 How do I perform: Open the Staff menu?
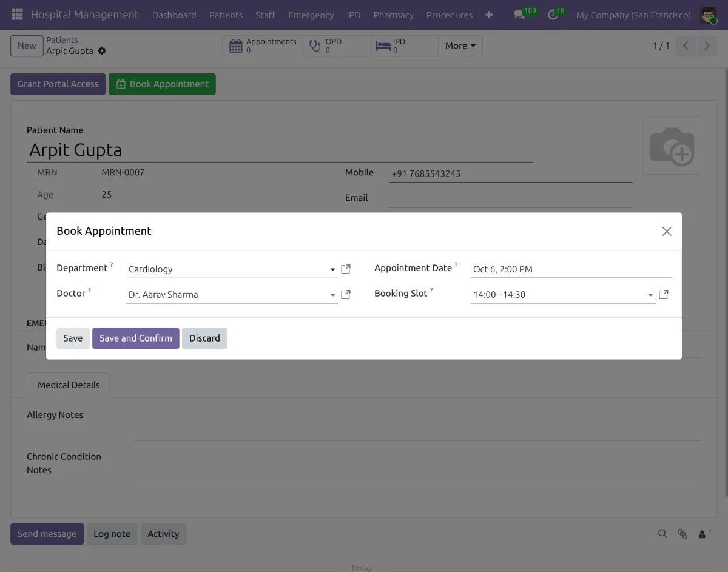(265, 15)
